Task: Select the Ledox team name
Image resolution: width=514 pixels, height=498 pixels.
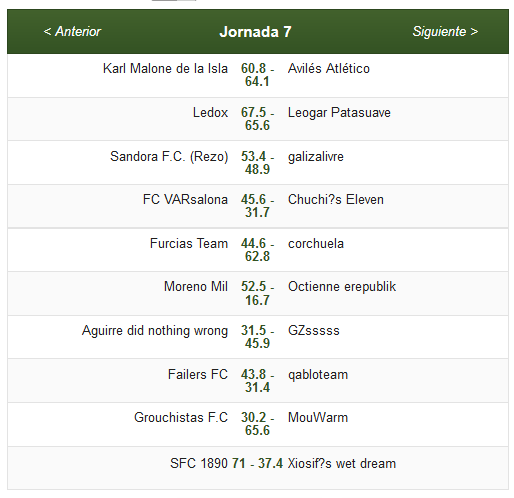Action: pyautogui.click(x=210, y=113)
